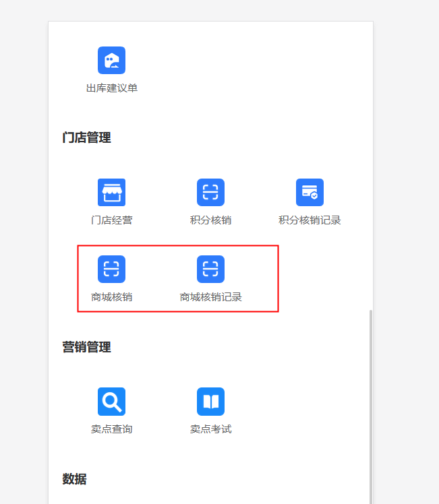439x504 pixels.
Task: Click the 门店管理 section heading
Action: (x=86, y=138)
